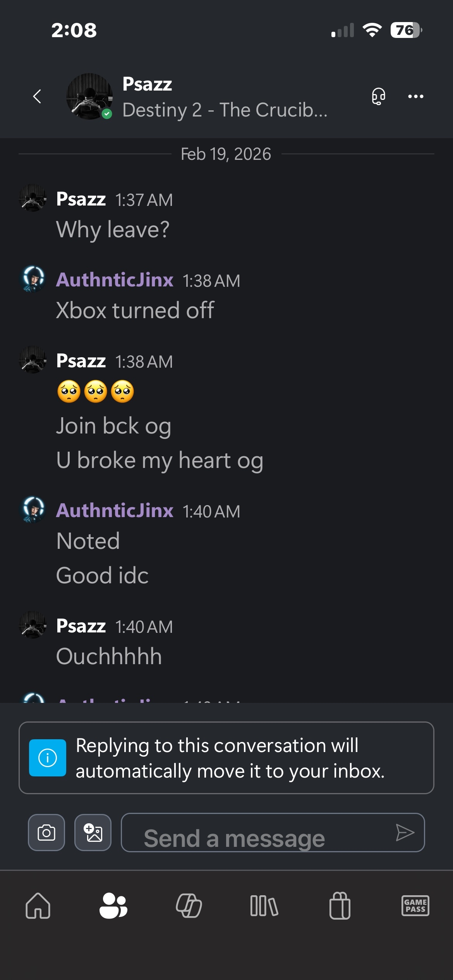Screen dimensions: 453x980
Task: Open Psazz's profile picture in header
Action: coord(89,96)
